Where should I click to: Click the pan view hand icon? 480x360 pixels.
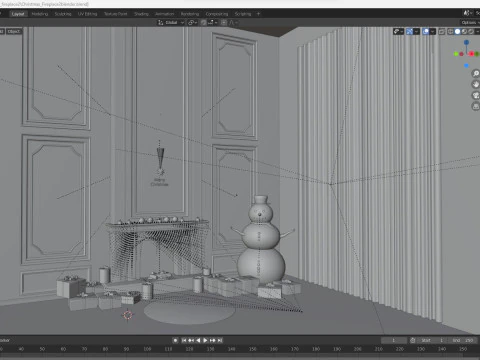point(476,84)
